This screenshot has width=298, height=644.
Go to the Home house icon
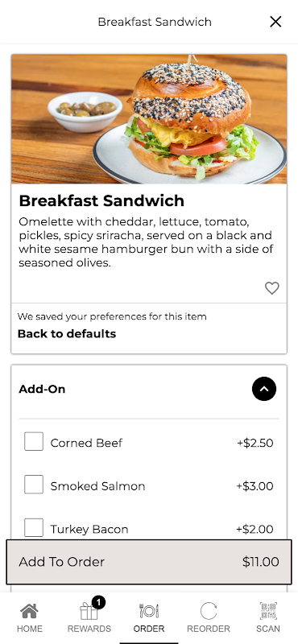click(x=30, y=611)
